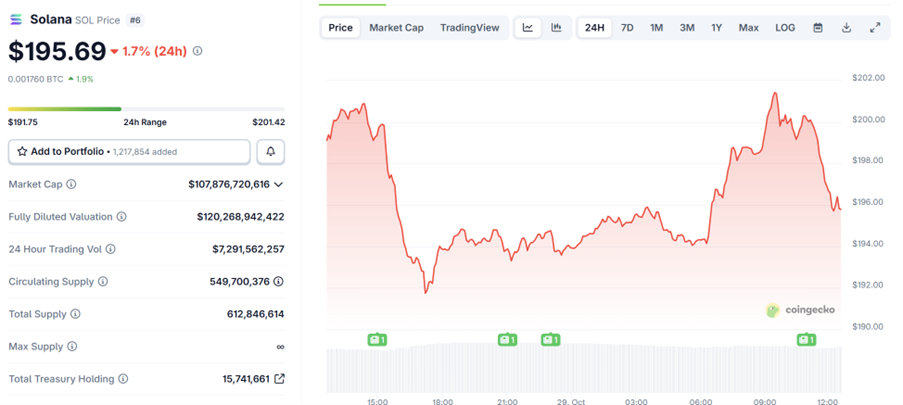This screenshot has height=405, width=903.
Task: Click Add to Portfolio button
Action: tap(129, 151)
